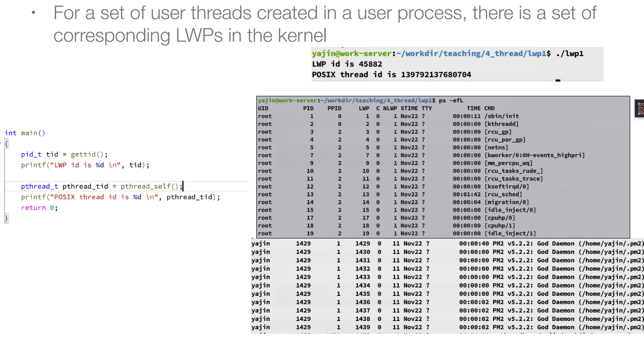Click the 'TTY' column header
Viewport: 644px width, 343px height.
tap(427, 108)
